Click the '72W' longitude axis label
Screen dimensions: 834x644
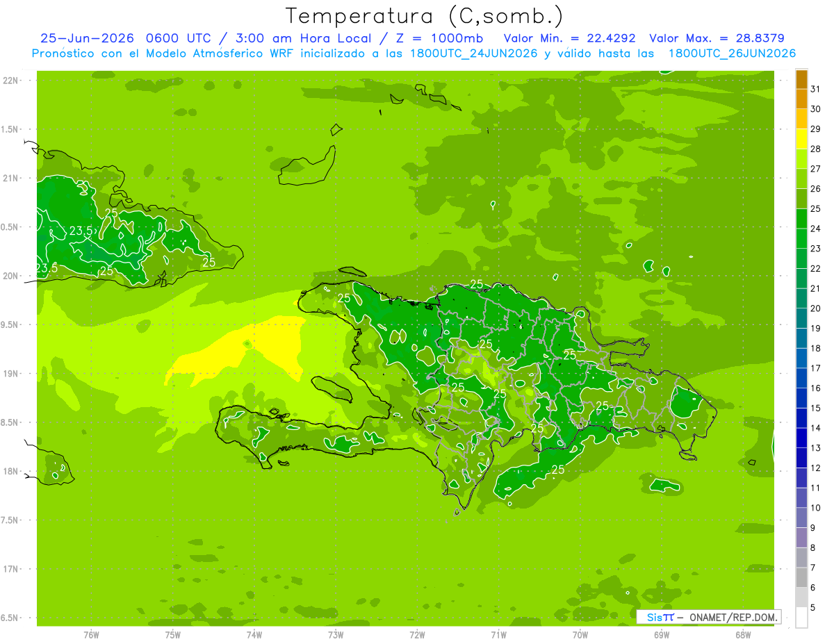[x=417, y=634]
